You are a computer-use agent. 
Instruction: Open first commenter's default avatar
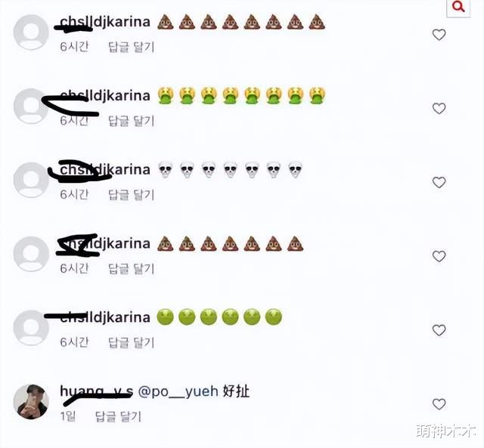tap(31, 32)
